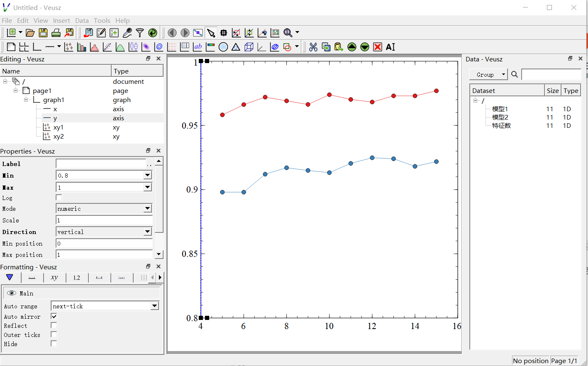This screenshot has height=366, width=588.
Task: Add a ternary graph widget
Action: click(x=236, y=47)
